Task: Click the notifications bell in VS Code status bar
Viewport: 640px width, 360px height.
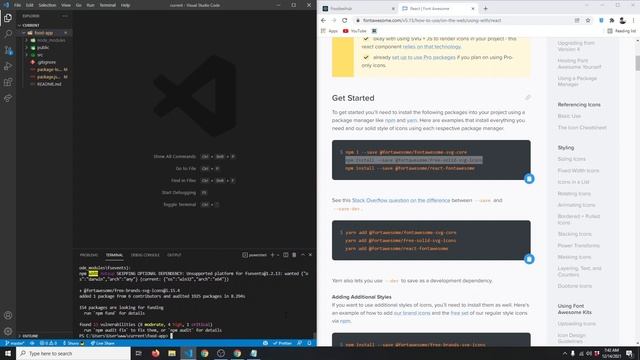Action: [309, 343]
